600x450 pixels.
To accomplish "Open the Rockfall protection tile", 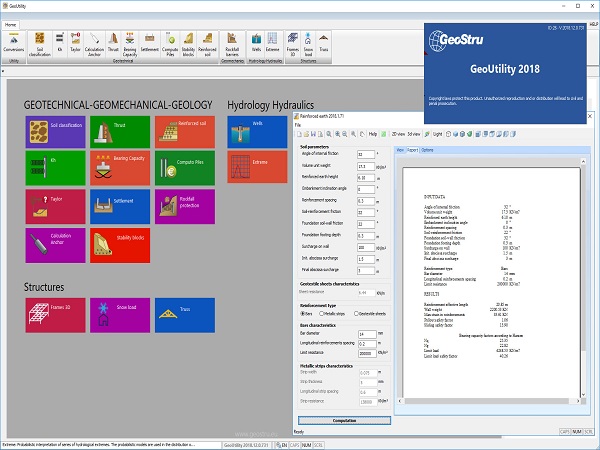I will tap(185, 207).
